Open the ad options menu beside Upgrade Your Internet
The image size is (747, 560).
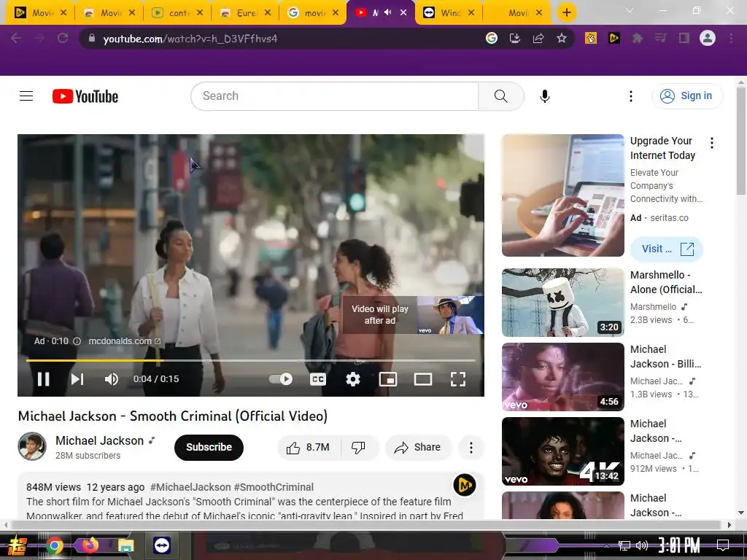[712, 143]
